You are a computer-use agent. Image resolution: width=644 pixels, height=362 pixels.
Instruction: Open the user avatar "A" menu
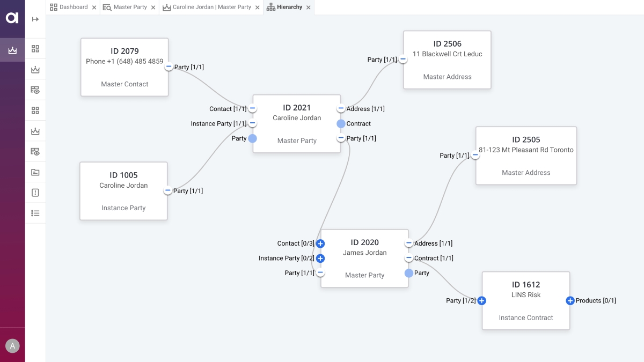(x=12, y=346)
